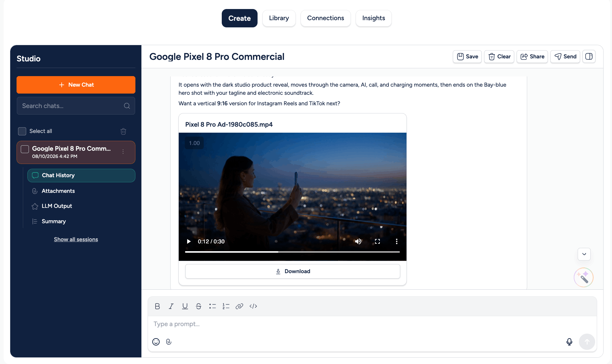Toggle bold formatting in prompt editor

(x=157, y=306)
